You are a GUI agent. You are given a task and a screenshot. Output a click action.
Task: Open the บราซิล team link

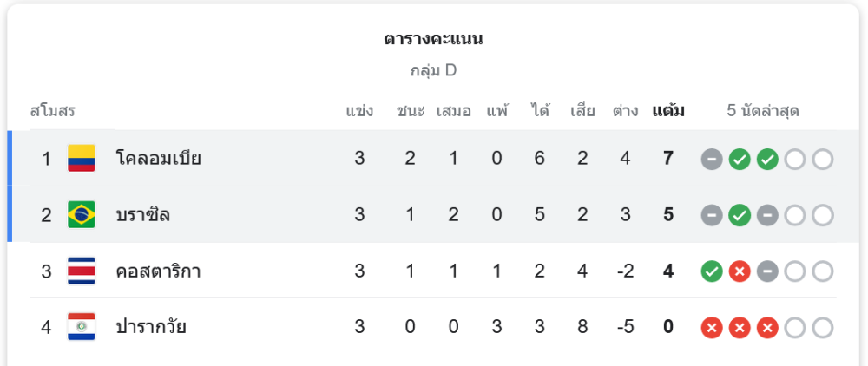click(142, 214)
